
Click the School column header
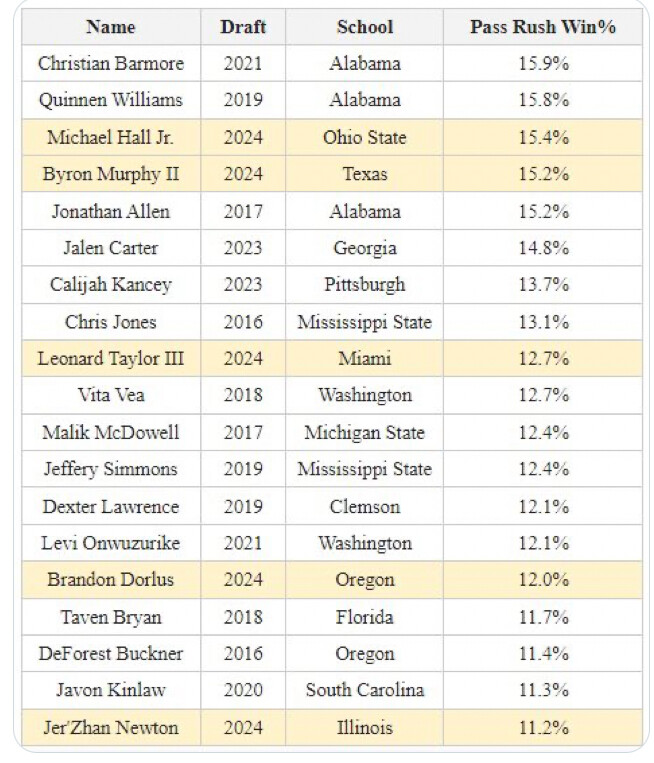(x=364, y=27)
